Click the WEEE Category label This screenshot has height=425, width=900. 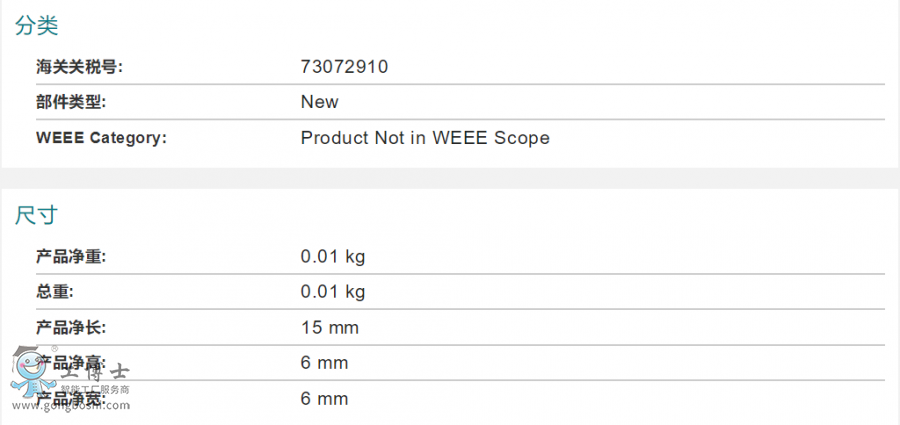coord(101,138)
